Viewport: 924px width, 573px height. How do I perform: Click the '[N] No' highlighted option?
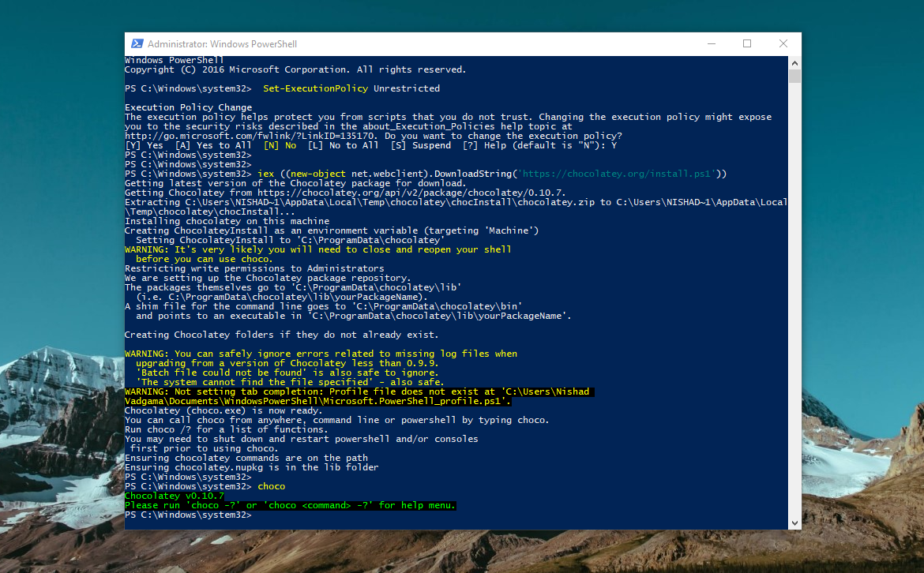(x=280, y=144)
